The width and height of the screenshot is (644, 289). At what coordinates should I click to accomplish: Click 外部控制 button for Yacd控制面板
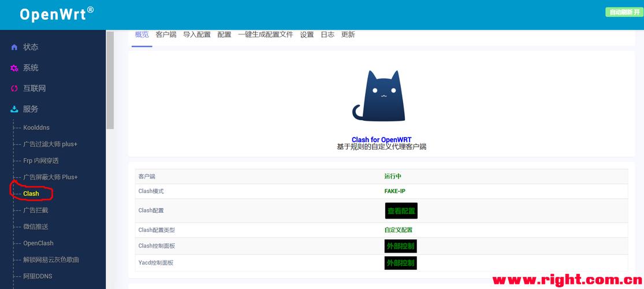click(401, 263)
